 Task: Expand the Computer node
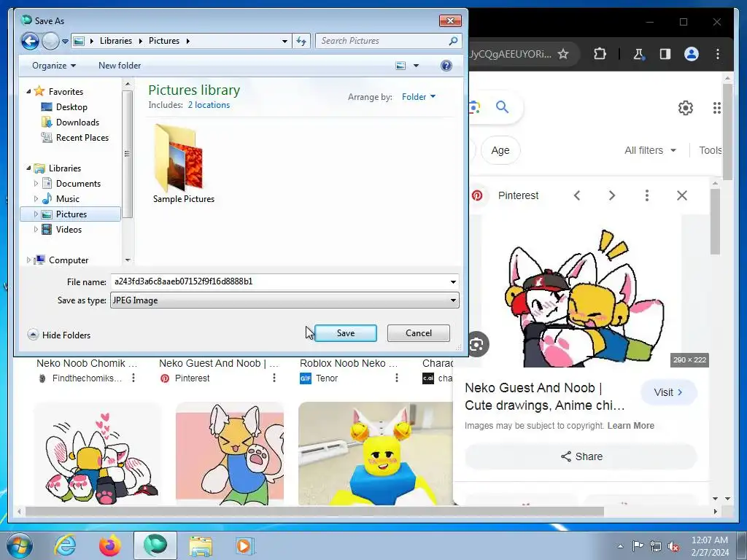28,260
